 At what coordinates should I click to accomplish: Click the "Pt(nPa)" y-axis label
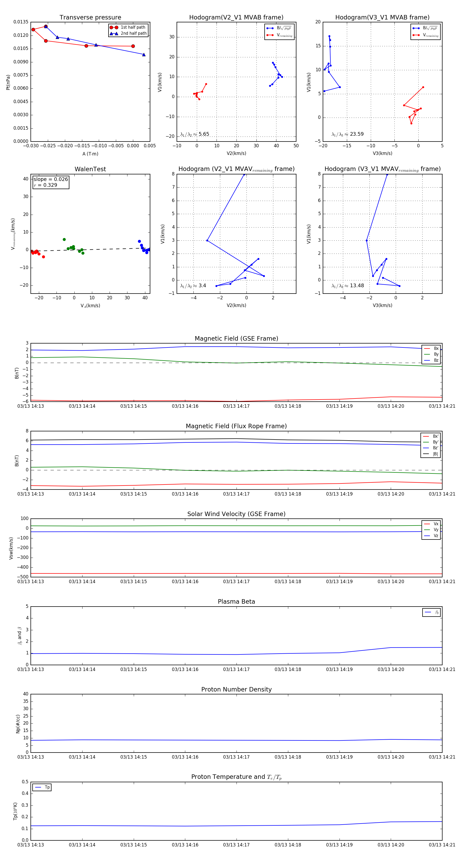click(x=8, y=82)
